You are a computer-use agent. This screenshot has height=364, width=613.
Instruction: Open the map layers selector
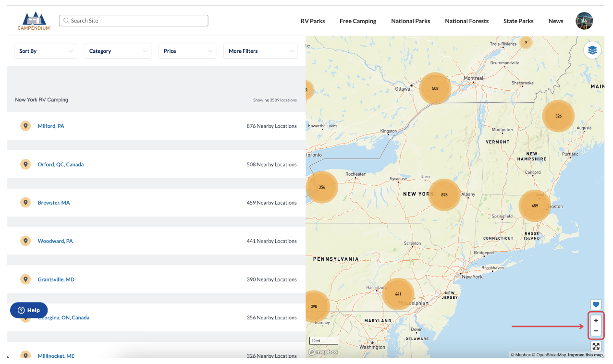[x=592, y=50]
